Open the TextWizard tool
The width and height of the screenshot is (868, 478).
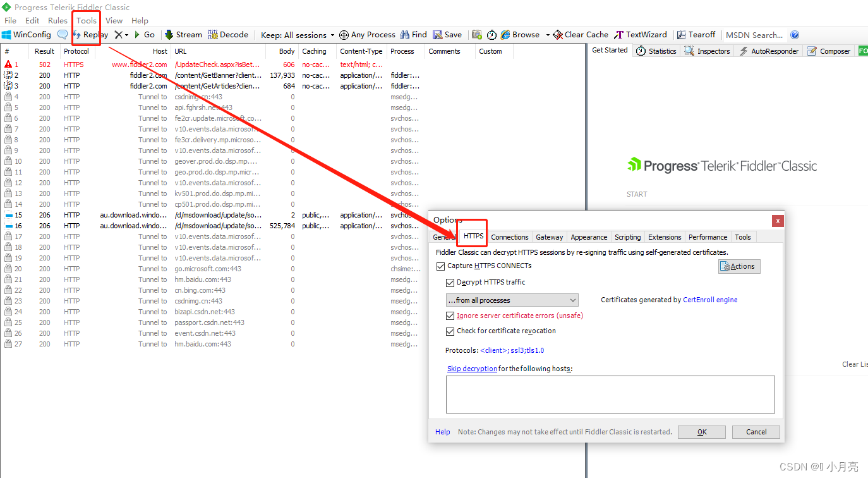(x=641, y=35)
